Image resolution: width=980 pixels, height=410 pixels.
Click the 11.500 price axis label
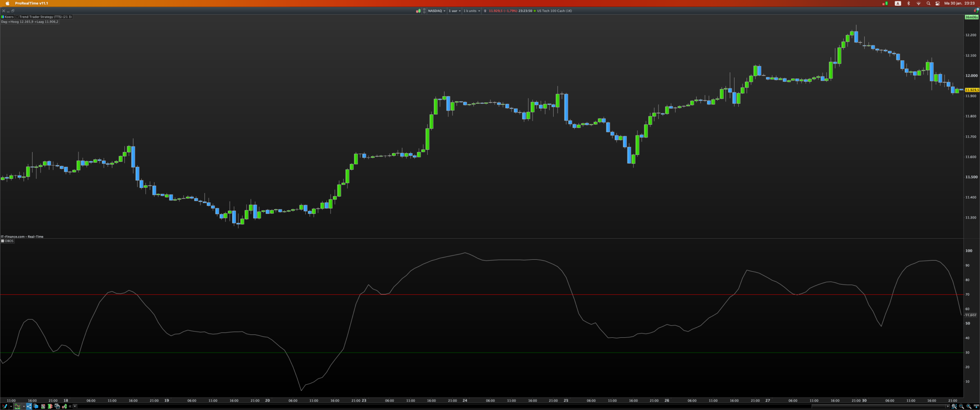[971, 177]
